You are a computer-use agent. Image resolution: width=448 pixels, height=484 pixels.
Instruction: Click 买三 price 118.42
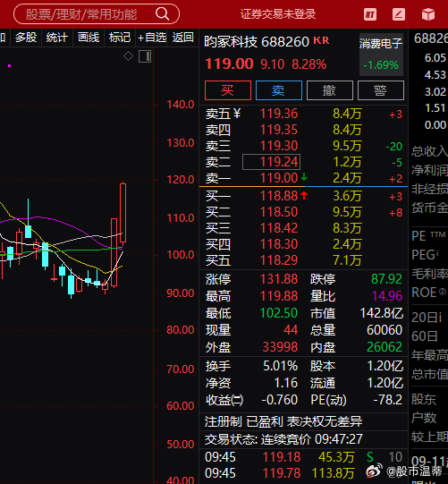click(279, 228)
